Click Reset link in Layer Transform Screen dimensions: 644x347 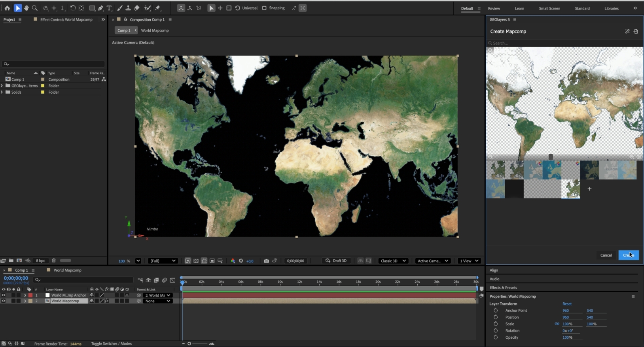[x=567, y=304]
